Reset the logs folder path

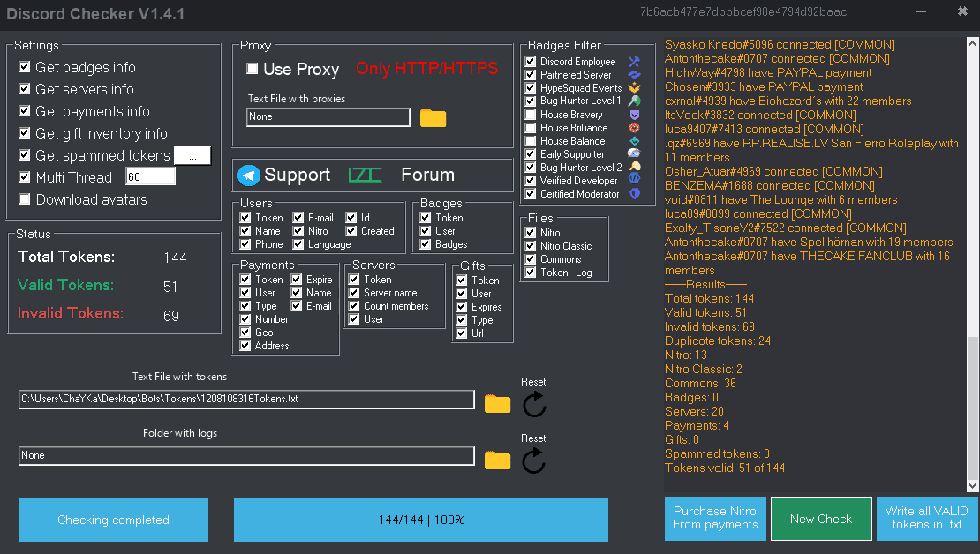534,461
